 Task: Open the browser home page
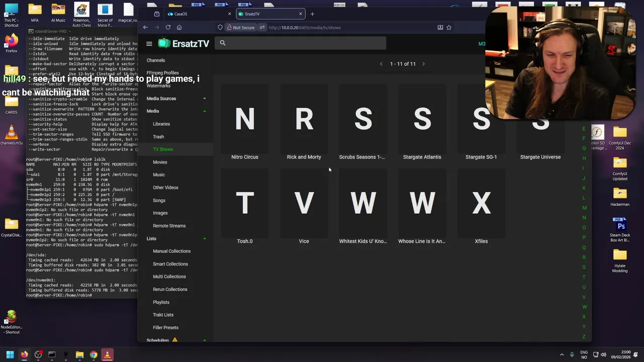point(179,28)
